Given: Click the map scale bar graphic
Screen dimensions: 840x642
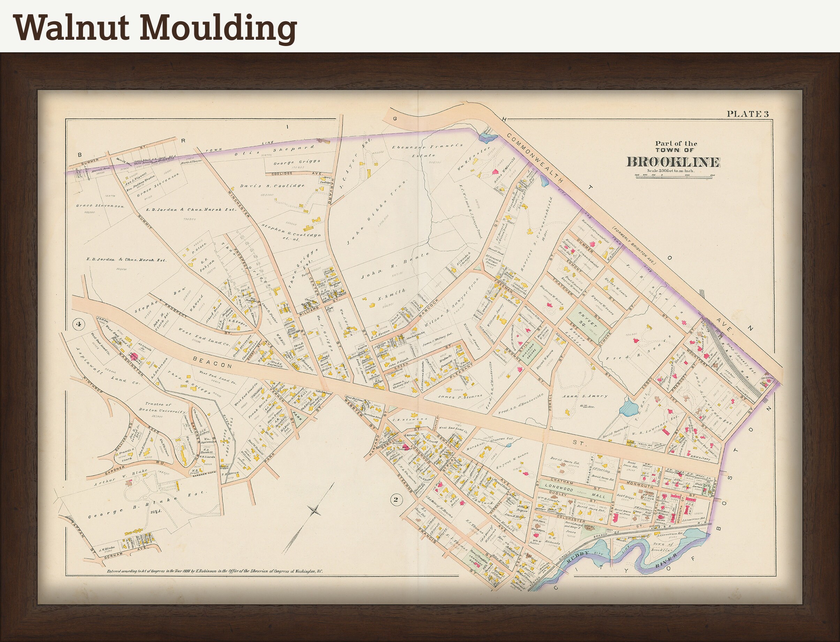Looking at the screenshot, I should [x=674, y=176].
